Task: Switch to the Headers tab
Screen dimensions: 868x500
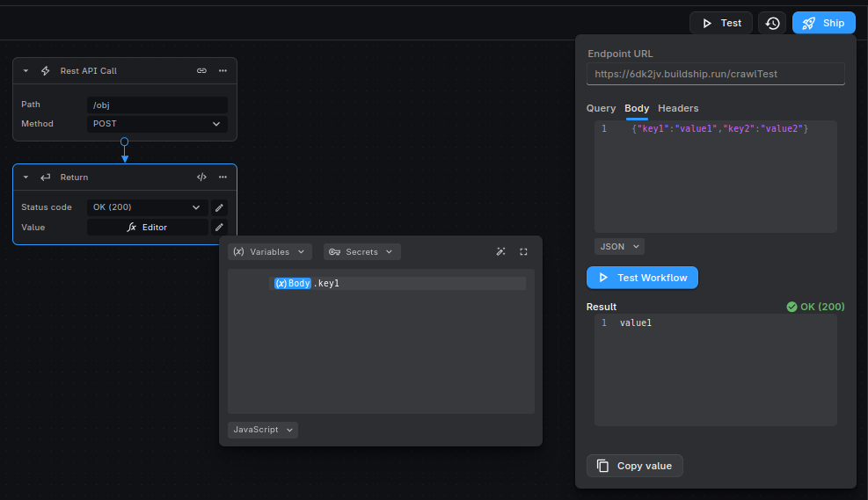Action: click(x=678, y=108)
